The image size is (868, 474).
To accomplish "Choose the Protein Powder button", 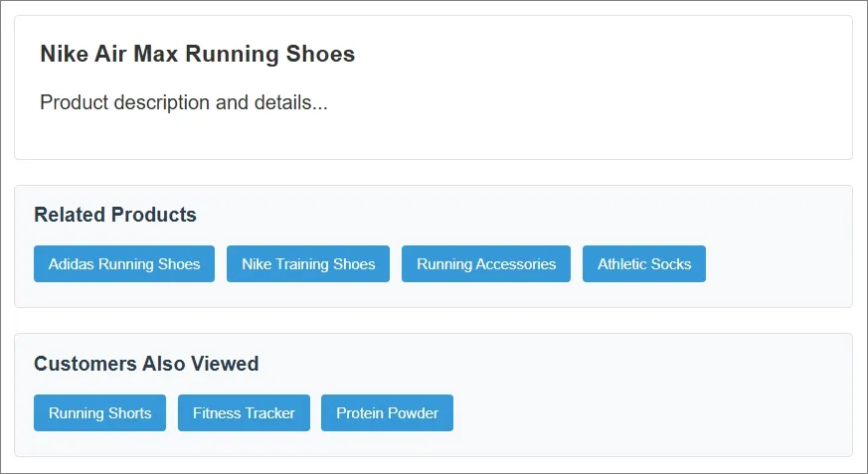I will [387, 413].
